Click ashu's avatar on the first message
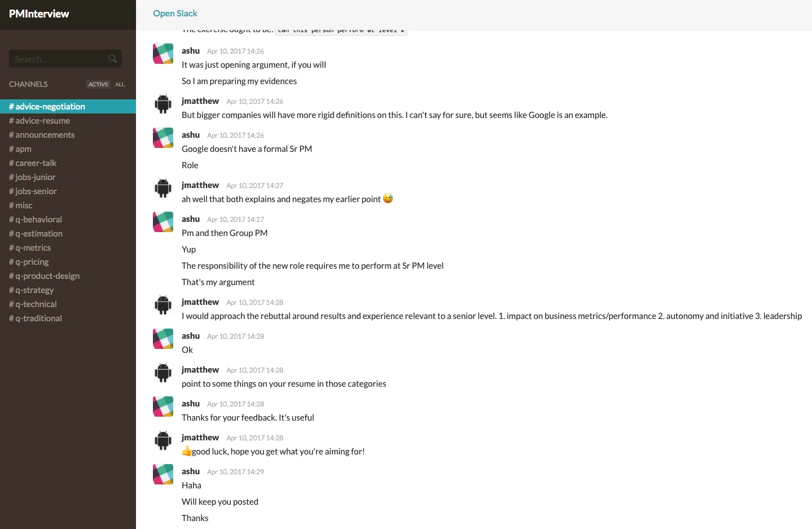 coord(163,54)
